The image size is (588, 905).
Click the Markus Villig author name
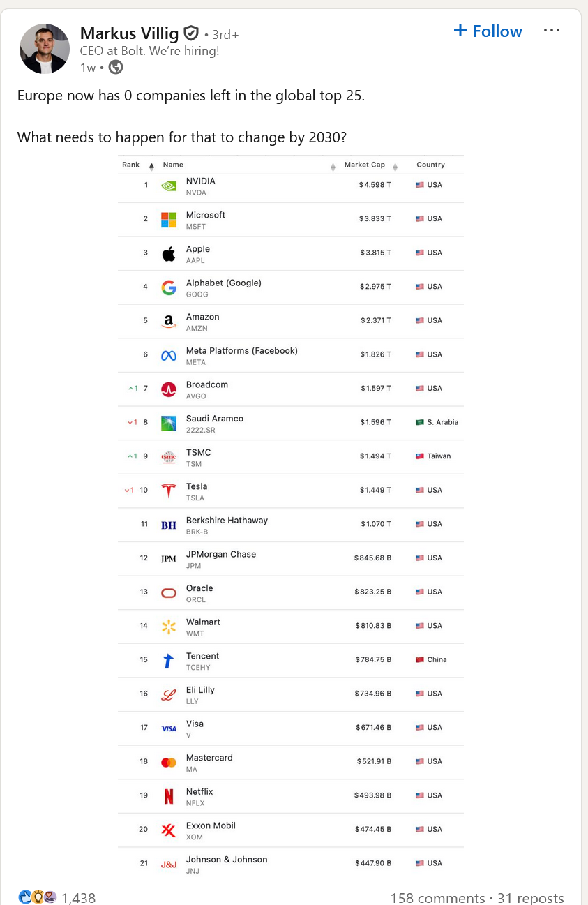pyautogui.click(x=130, y=33)
